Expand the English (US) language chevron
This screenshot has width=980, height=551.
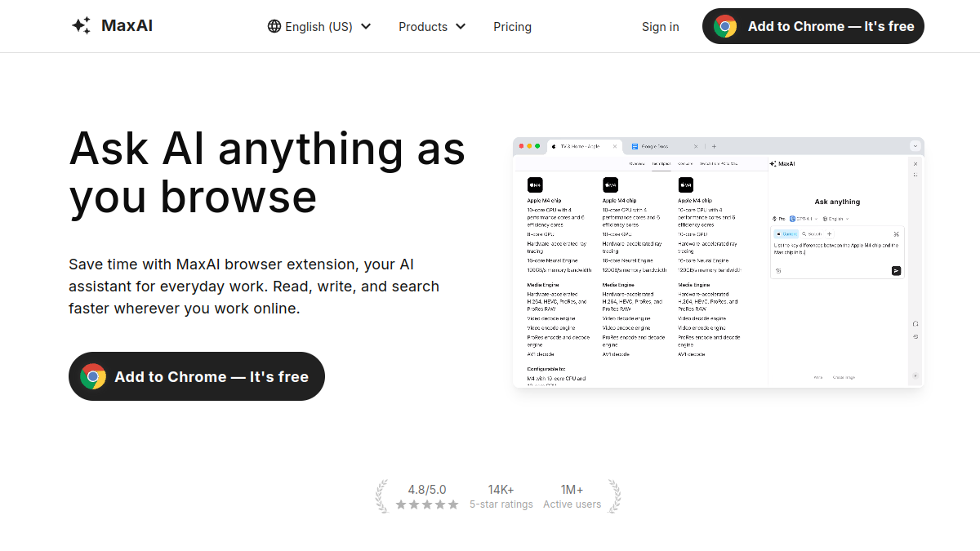(x=366, y=26)
